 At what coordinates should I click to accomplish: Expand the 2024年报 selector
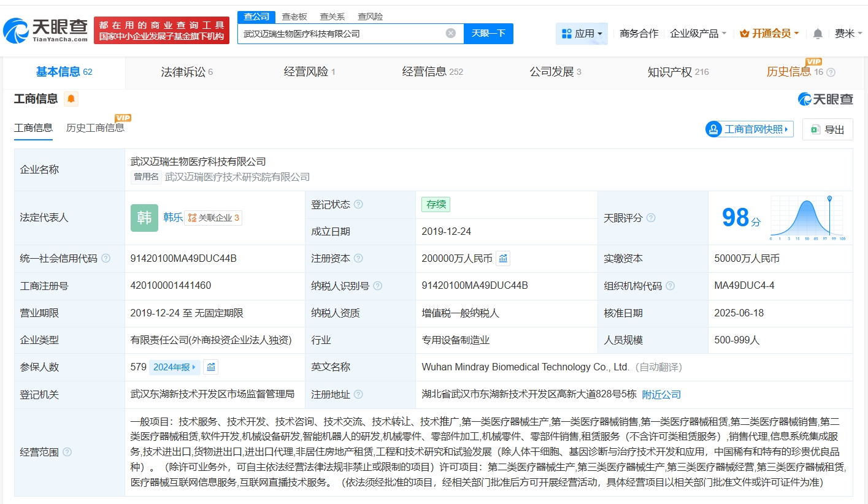pyautogui.click(x=175, y=367)
